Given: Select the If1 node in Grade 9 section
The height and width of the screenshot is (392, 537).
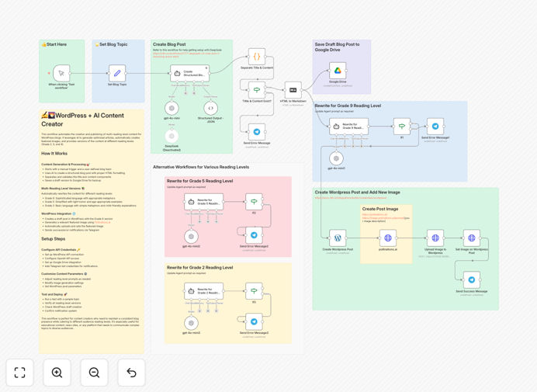Looking at the screenshot, I should 402,127.
